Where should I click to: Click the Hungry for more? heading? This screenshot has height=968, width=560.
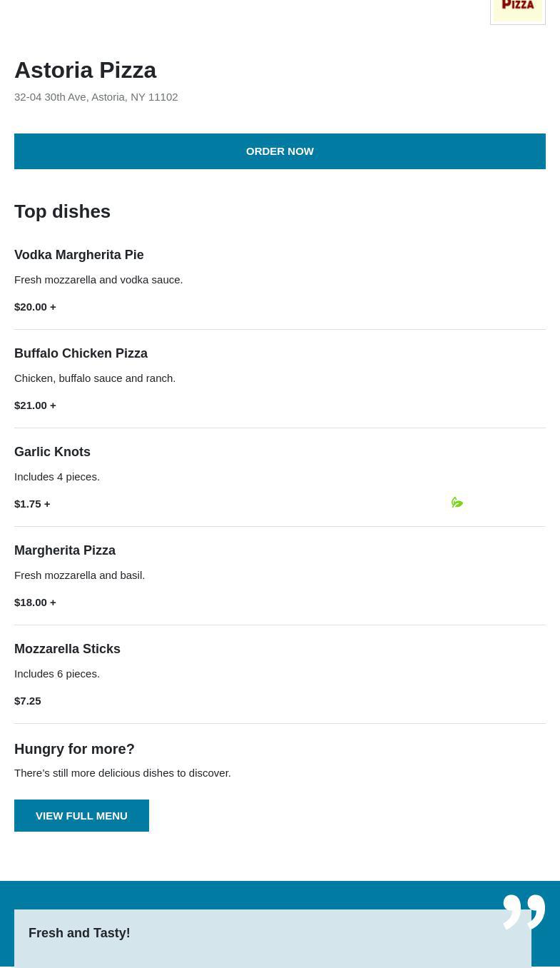(74, 749)
